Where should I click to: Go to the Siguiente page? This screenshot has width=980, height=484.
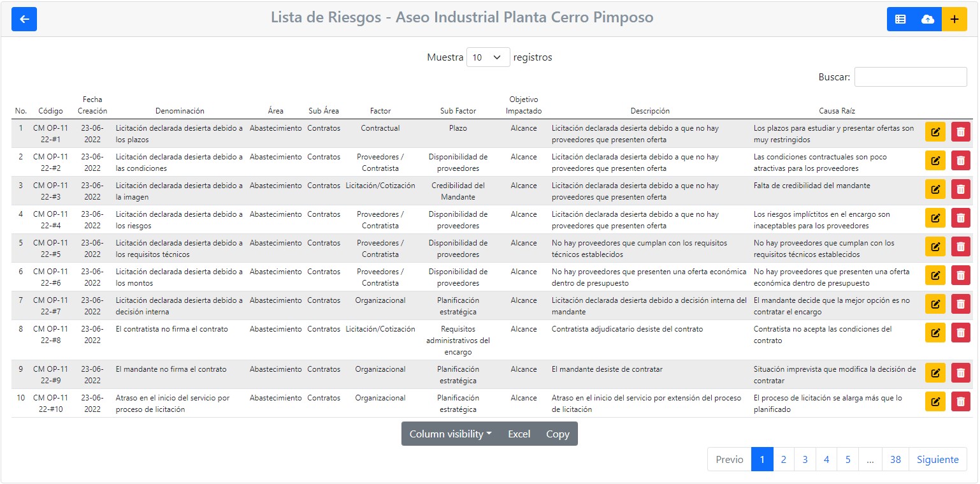click(937, 459)
